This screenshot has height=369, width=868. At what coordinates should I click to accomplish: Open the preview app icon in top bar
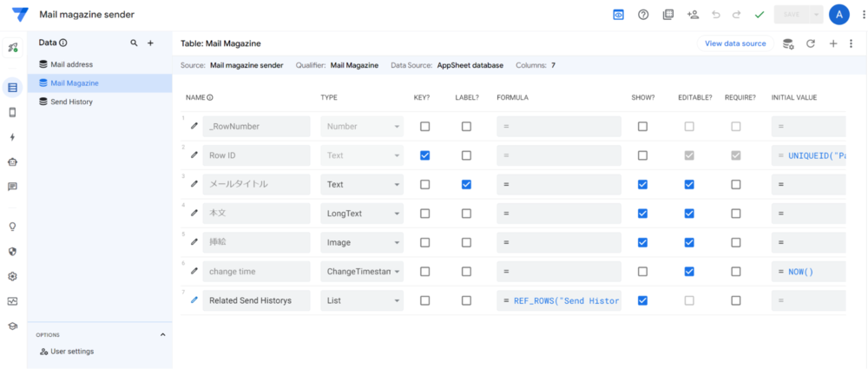click(619, 15)
